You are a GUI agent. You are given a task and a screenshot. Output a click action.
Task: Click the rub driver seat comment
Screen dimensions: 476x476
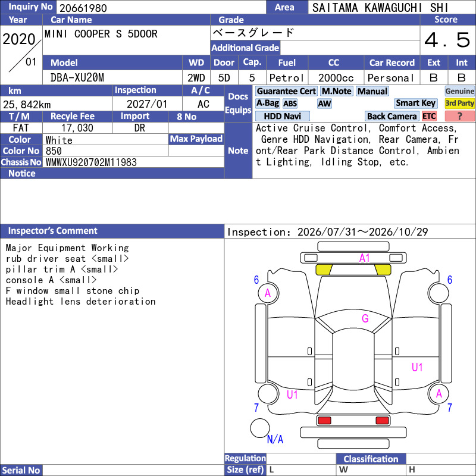67,259
